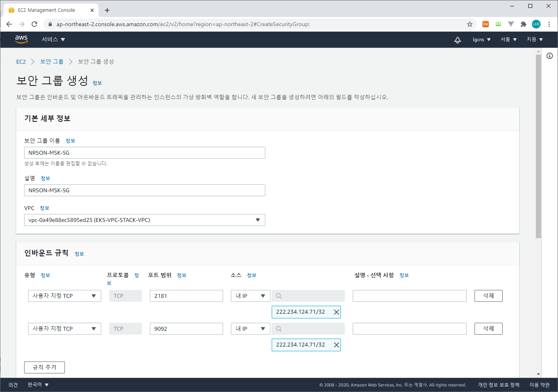Click the gray V-shaped extension icon

pos(511,24)
